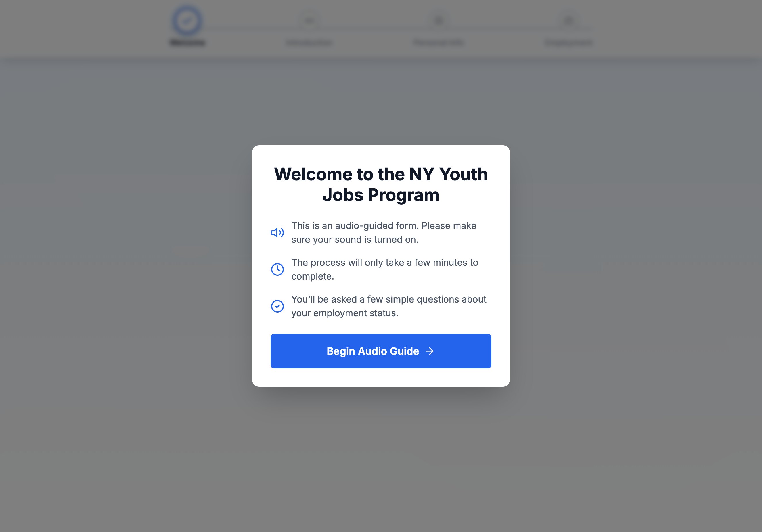Click the few minutes to complete text

pyautogui.click(x=384, y=269)
